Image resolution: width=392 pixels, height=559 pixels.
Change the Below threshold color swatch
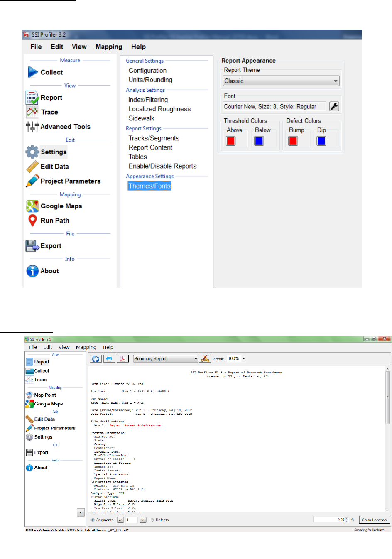click(259, 141)
